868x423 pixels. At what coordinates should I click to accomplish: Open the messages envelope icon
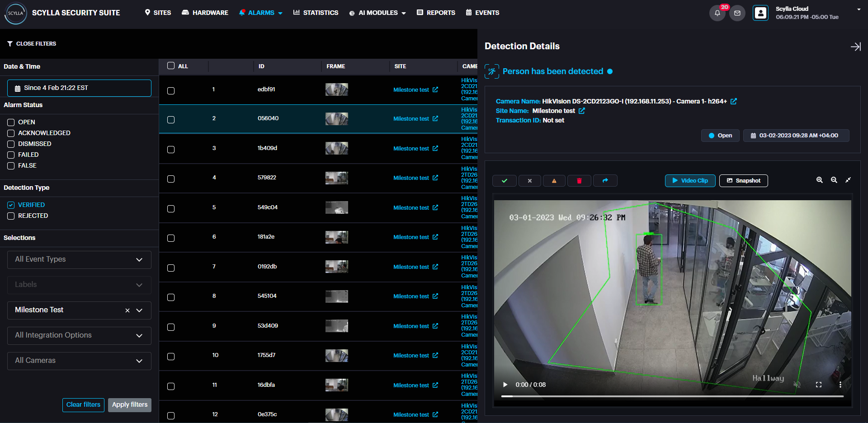click(737, 13)
